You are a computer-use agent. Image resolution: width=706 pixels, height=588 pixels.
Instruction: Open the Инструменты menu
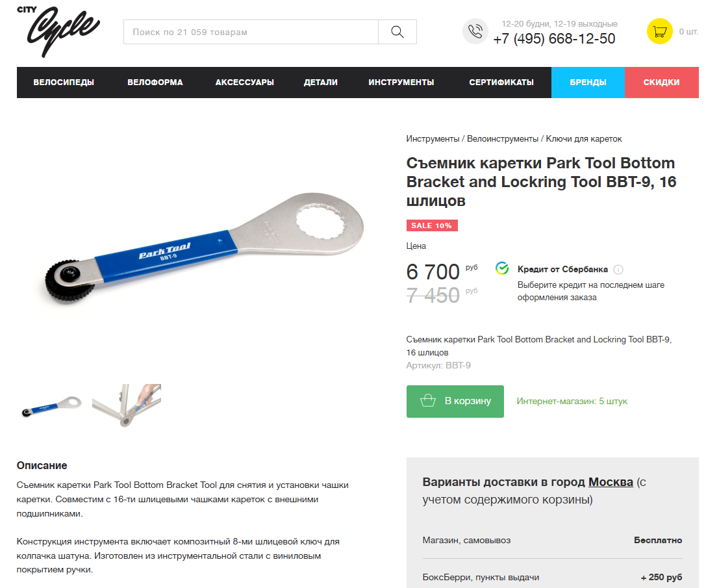click(401, 83)
